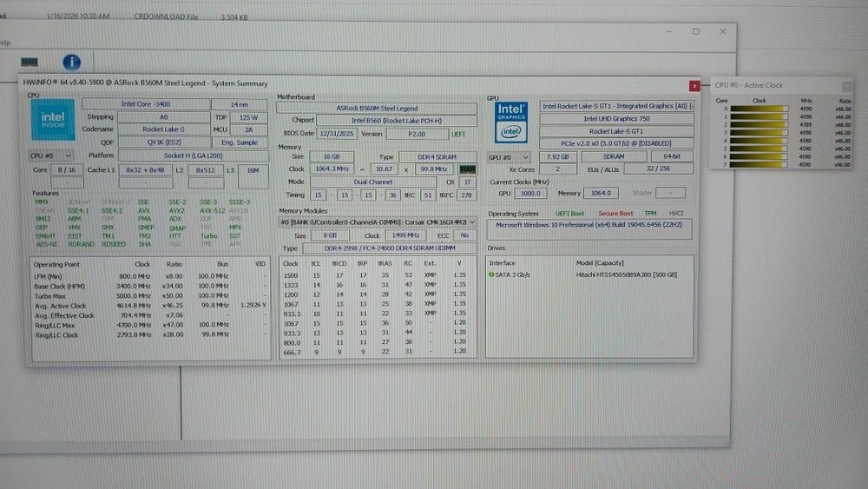Viewport: 868px width, 489px height.
Task: Click the GPU memory clock 1064.0 field
Action: click(x=601, y=194)
